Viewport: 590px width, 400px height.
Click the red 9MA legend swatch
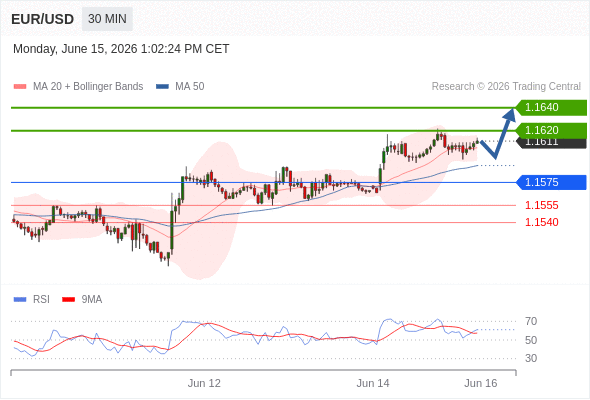[68, 300]
